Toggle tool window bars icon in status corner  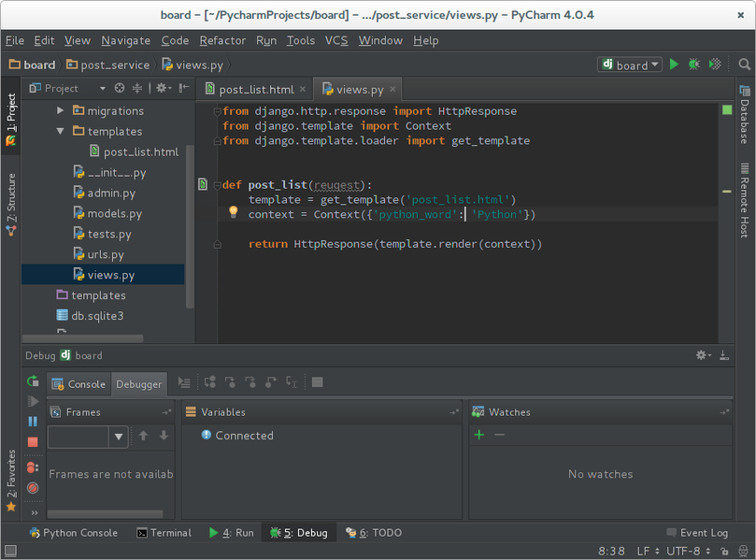tap(10, 551)
